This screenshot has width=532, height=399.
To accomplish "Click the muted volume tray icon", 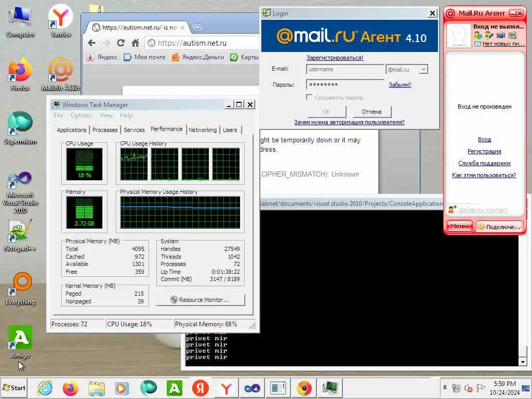I will [469, 388].
